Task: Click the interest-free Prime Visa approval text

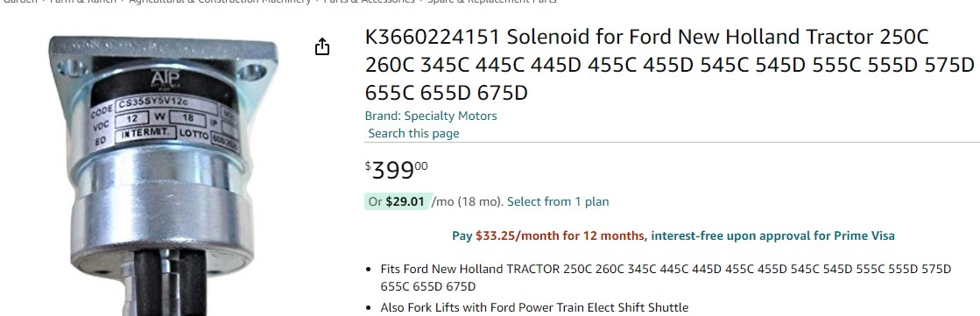Action: pos(773,235)
